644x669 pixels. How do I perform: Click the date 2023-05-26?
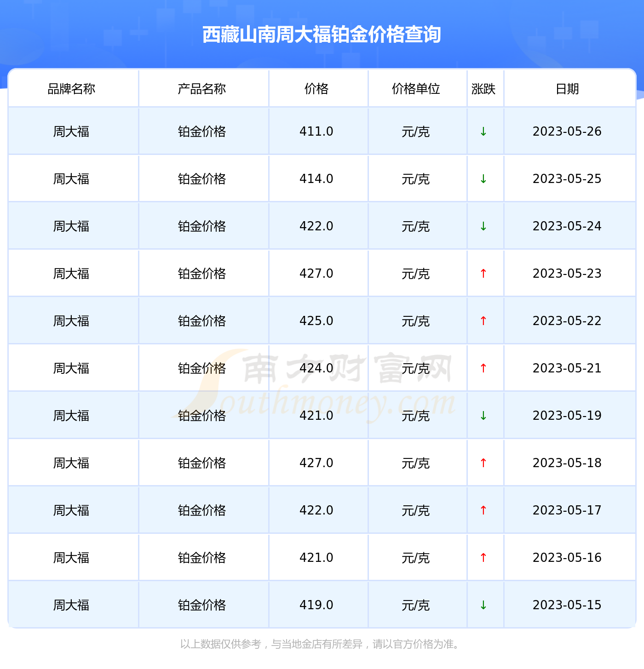coord(567,132)
